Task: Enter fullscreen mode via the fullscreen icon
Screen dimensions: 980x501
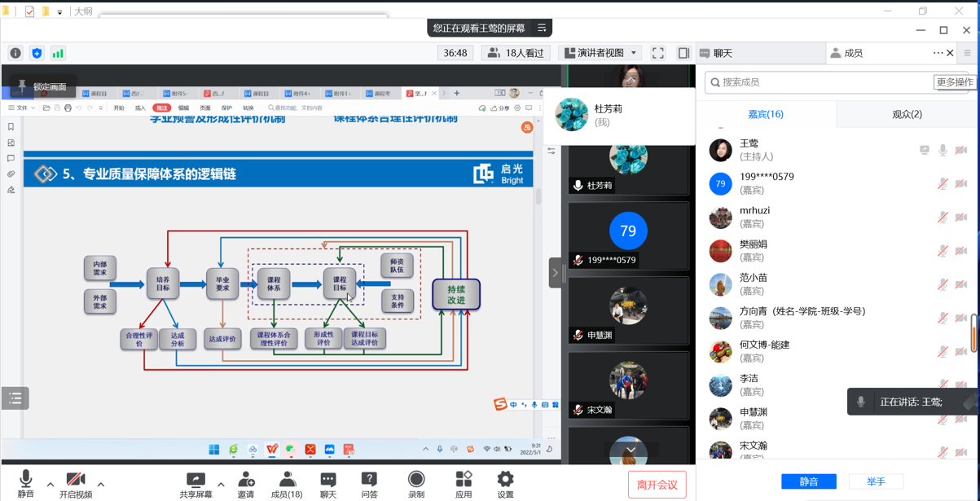Action: click(x=658, y=53)
